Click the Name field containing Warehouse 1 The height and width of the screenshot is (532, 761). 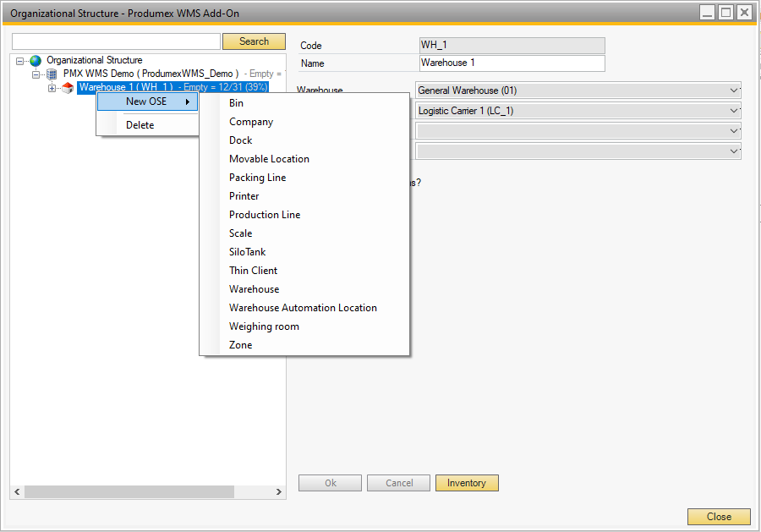click(x=512, y=63)
